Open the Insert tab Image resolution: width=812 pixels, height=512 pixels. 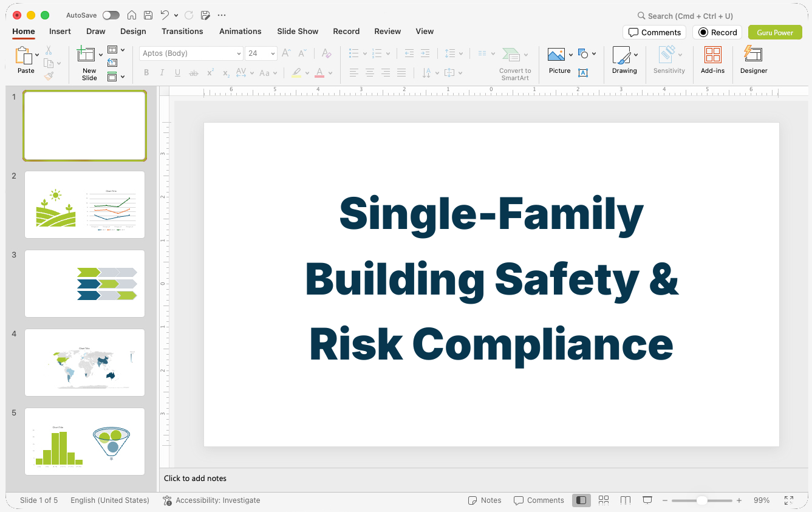pyautogui.click(x=60, y=31)
